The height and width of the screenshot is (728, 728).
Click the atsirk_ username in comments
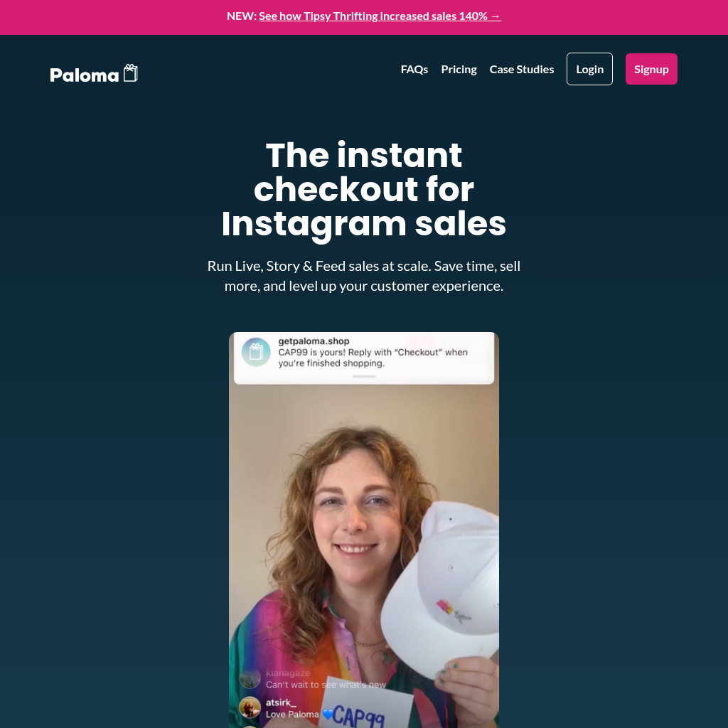pos(281,702)
